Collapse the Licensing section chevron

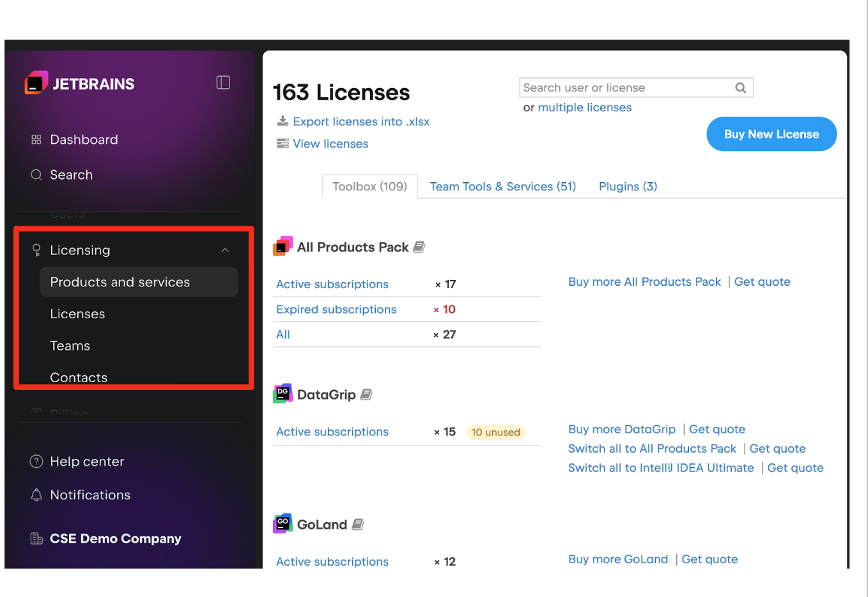[x=225, y=251]
